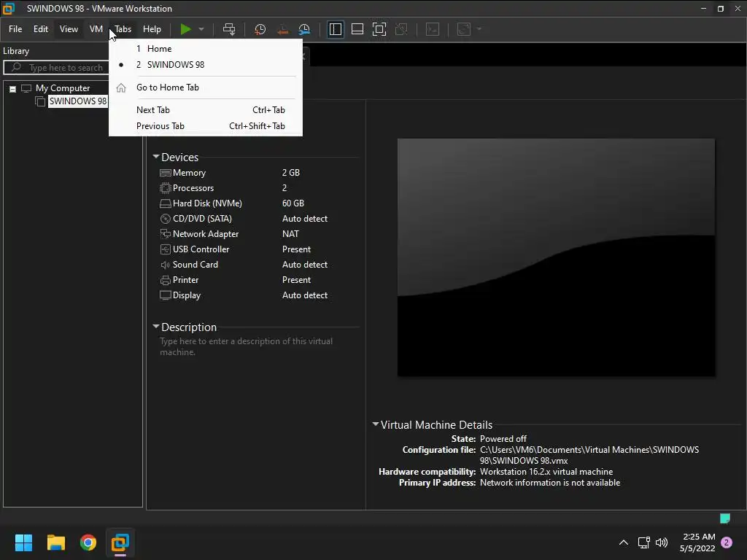The image size is (747, 560).
Task: Power on the virtual machine with green play button
Action: point(185,29)
